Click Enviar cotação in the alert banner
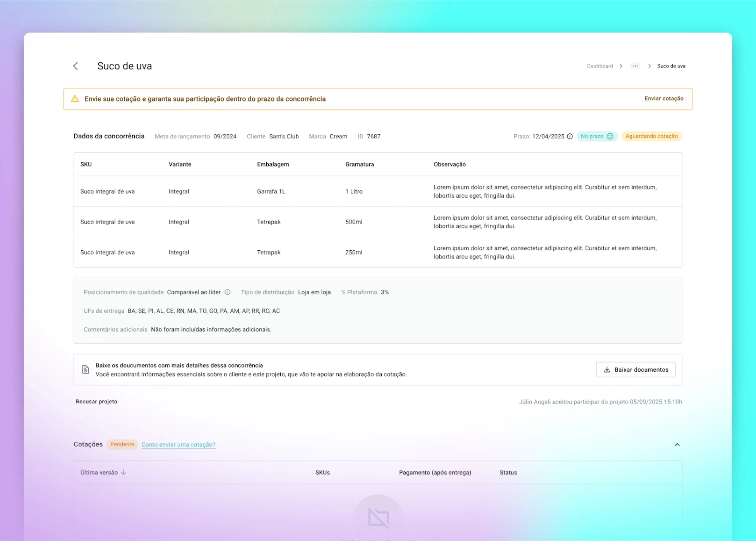The width and height of the screenshot is (756, 541). coord(664,98)
